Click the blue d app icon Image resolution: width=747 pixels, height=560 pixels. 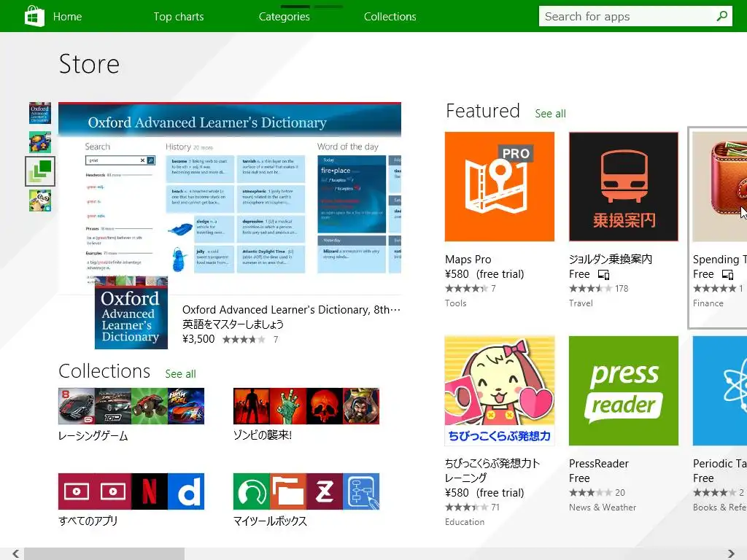(x=186, y=491)
